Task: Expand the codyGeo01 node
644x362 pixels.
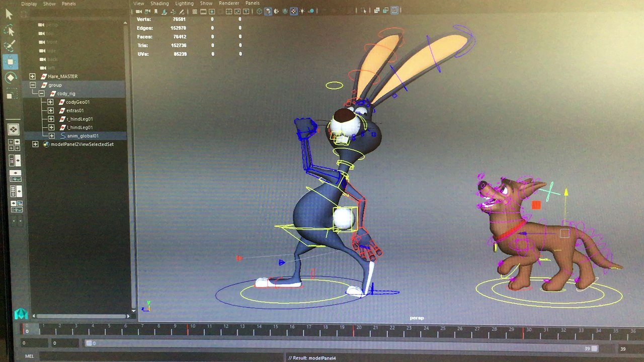Action: [50, 102]
